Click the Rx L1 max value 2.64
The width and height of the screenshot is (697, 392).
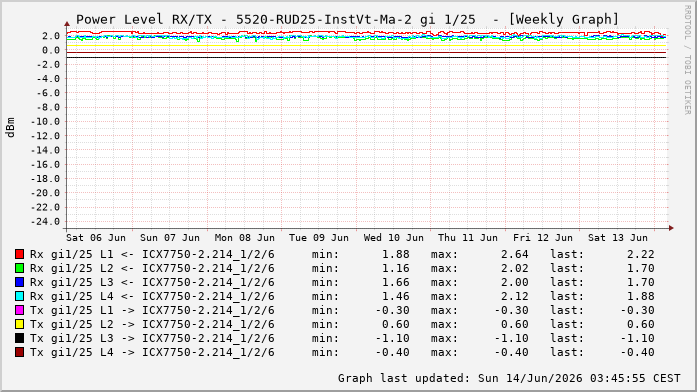tap(515, 255)
